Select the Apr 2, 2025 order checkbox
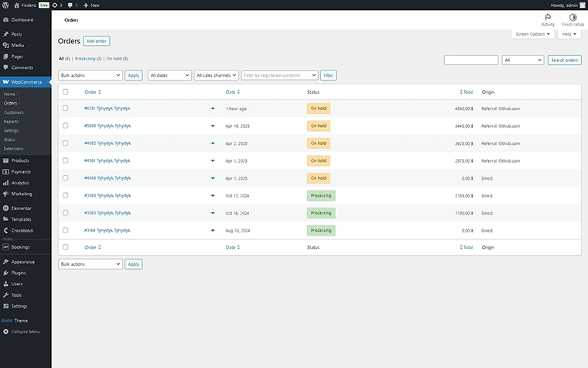588x368 pixels. click(x=65, y=143)
